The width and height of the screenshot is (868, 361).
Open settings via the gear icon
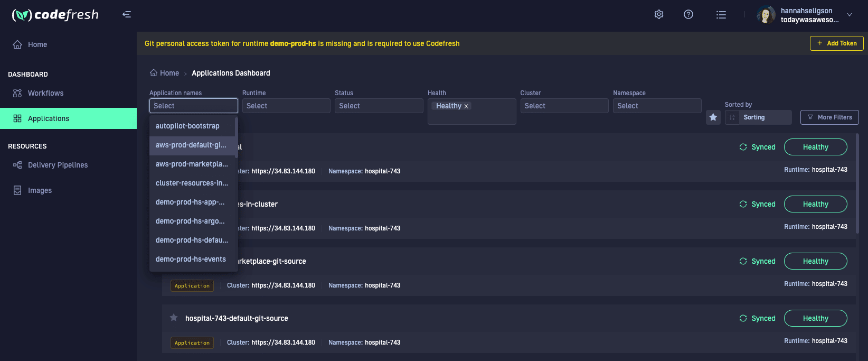pos(659,14)
